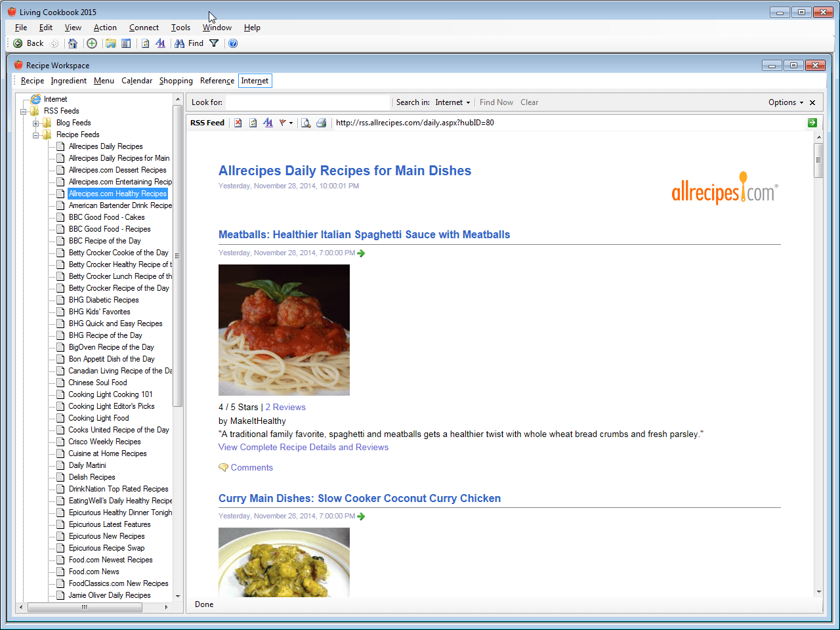Screen dimensions: 840x630
Task: Click the green arrow next to Meatballs date
Action: pyautogui.click(x=361, y=253)
